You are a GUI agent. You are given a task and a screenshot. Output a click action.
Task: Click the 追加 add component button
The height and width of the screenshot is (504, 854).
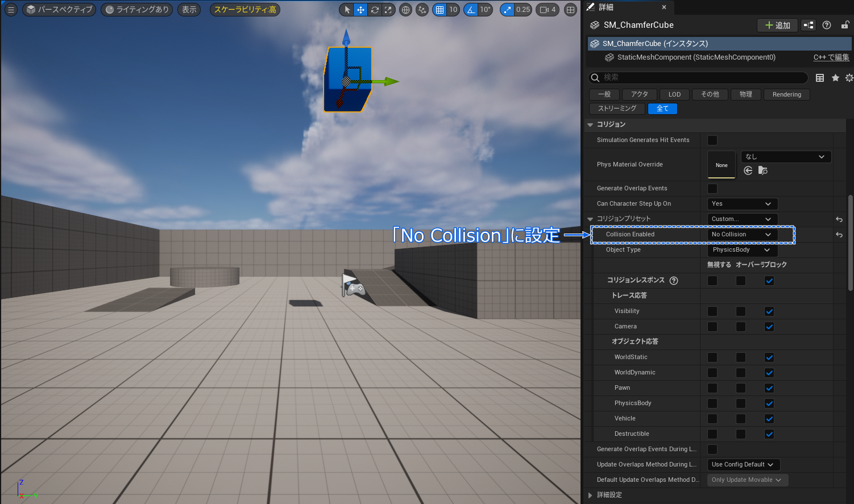[778, 25]
